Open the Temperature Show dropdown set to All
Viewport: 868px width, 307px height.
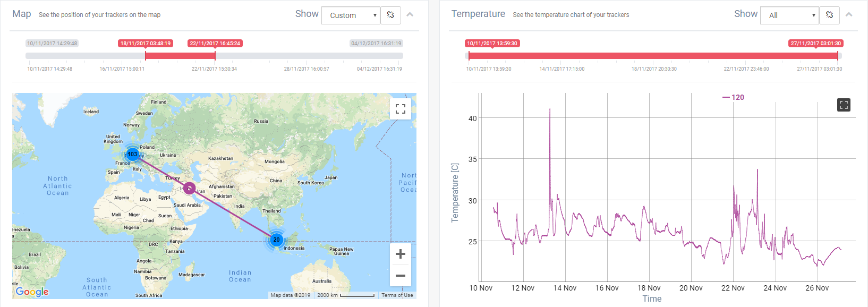790,15
